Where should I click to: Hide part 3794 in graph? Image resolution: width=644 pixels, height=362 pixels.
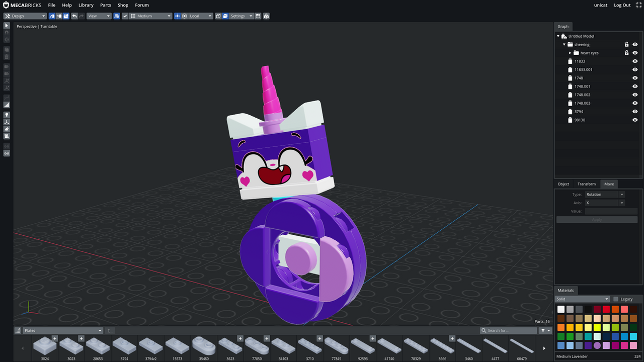pos(635,112)
